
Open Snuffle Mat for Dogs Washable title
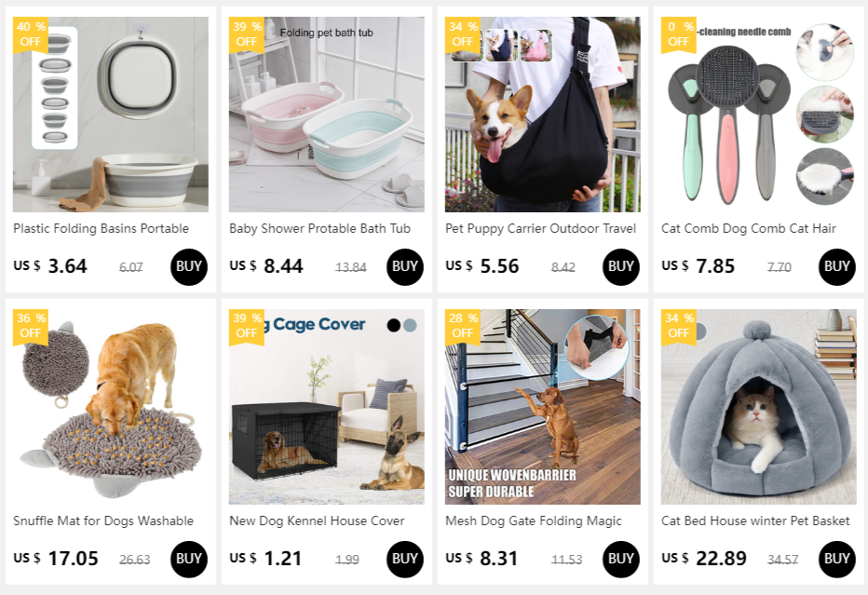103,521
